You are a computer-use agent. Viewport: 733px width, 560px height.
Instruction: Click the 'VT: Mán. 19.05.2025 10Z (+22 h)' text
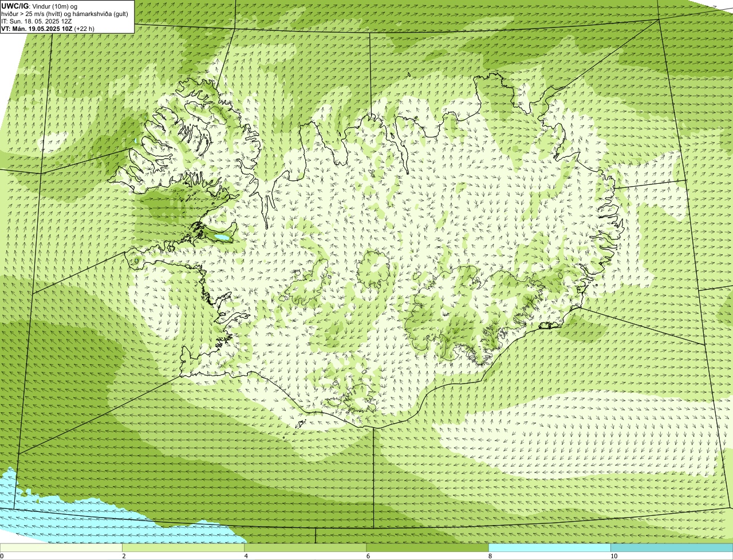click(48, 28)
